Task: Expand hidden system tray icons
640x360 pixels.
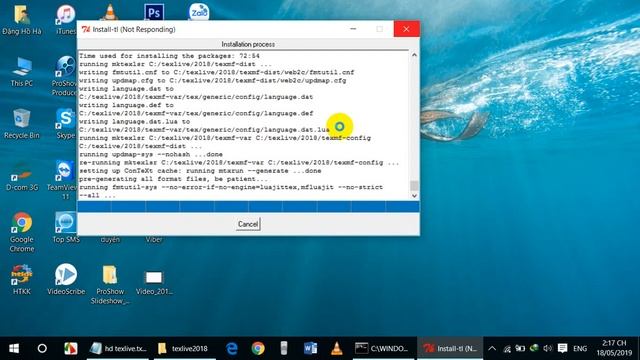Action: 492,348
